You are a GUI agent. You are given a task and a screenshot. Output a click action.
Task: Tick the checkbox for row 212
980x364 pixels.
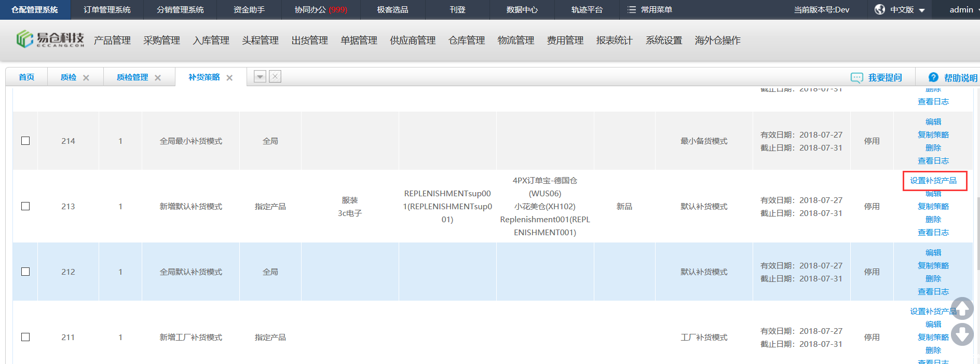pos(25,272)
